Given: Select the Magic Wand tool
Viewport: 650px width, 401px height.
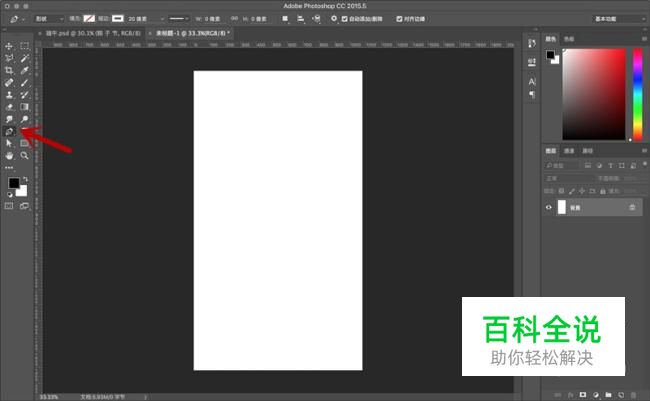Looking at the screenshot, I should coord(25,58).
